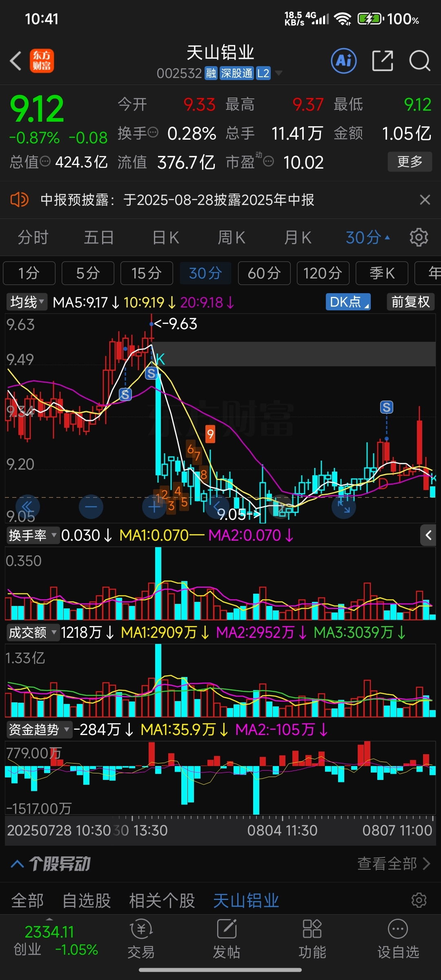The width and height of the screenshot is (441, 980).
Task: Tap 更多 for more quote data
Action: 410,162
